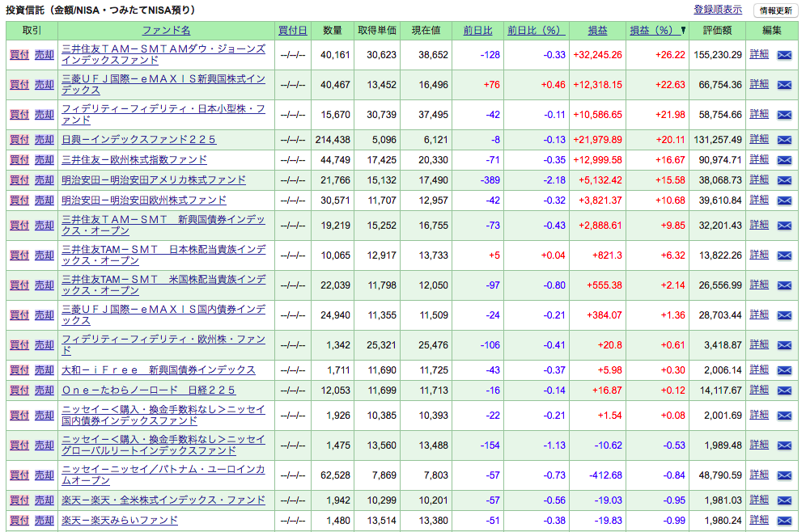806x532 pixels.
Task: Click 買付 for SMTAMダウ・ジョーンズ fund
Action: (19, 54)
